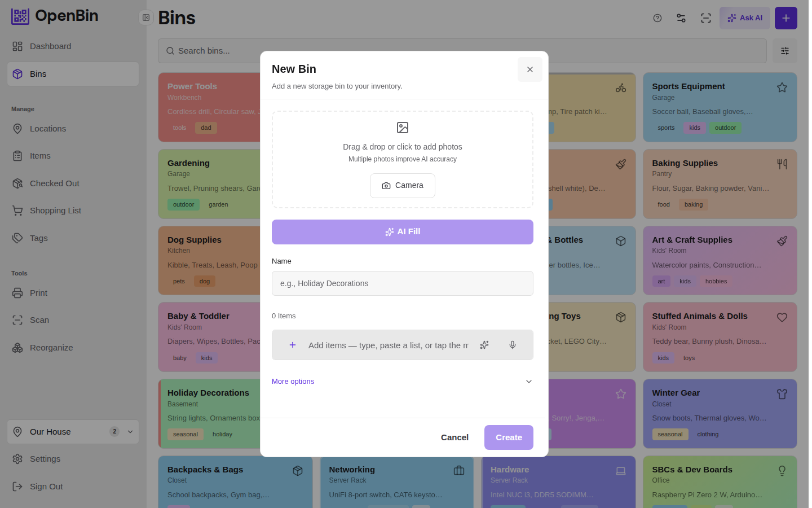Click the OpenBin logo
This screenshot has height=508, width=812.
coord(55,16)
